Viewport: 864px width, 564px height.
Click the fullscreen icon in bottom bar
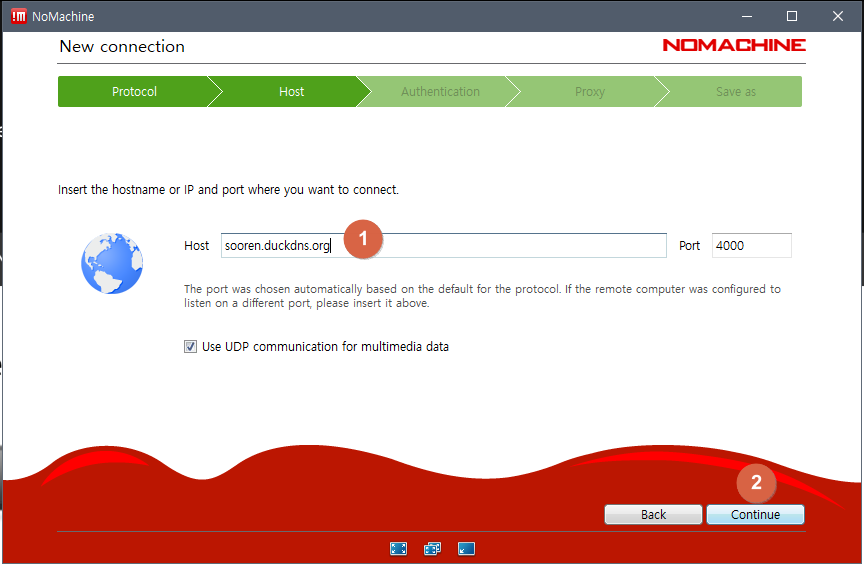pos(398,549)
